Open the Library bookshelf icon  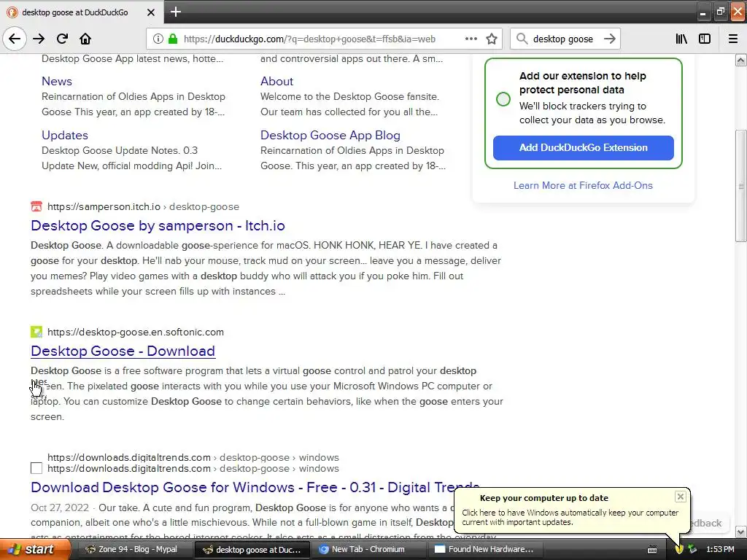click(681, 39)
